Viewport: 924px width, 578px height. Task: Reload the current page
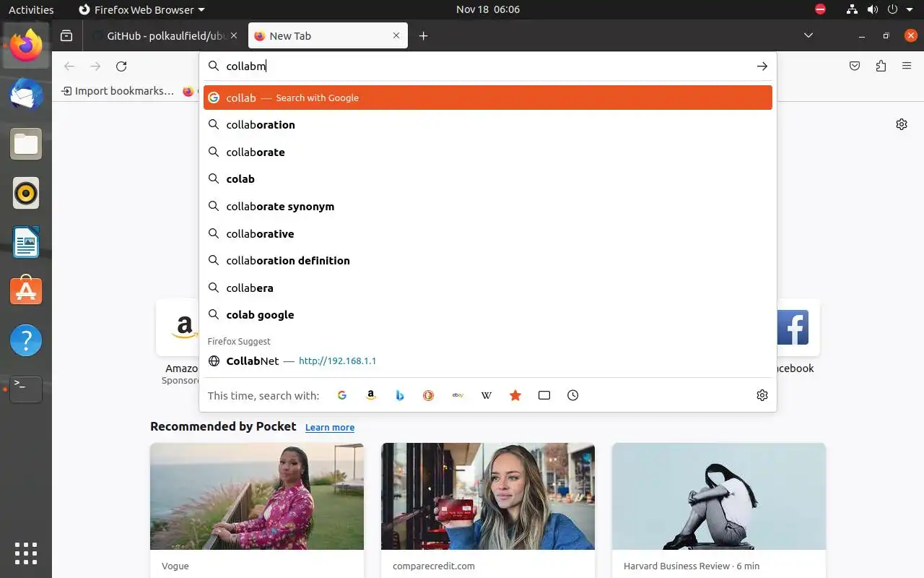[x=121, y=66]
